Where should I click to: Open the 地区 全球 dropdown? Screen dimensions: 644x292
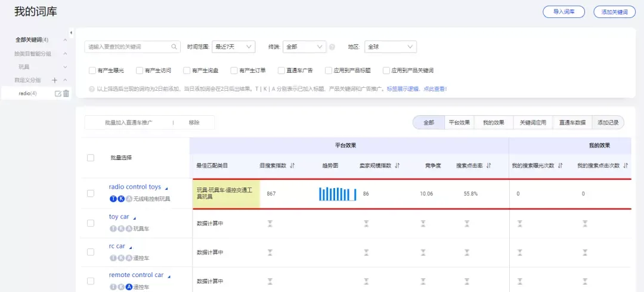(391, 47)
